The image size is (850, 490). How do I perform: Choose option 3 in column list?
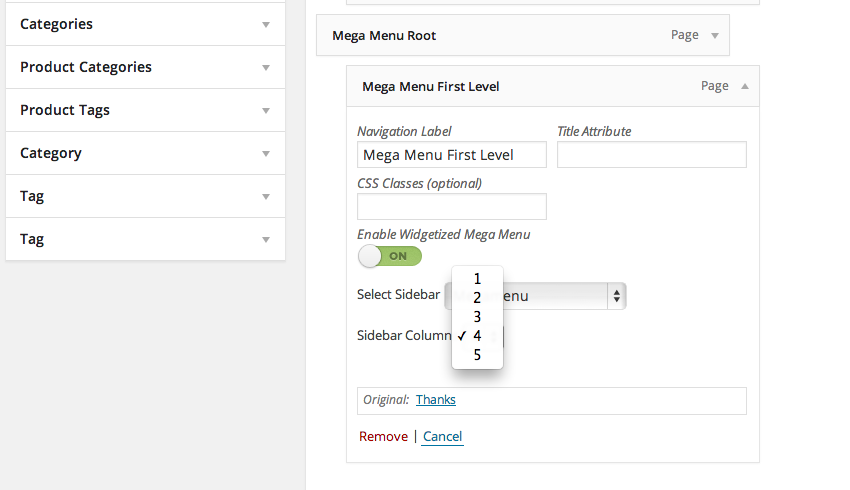click(x=477, y=317)
